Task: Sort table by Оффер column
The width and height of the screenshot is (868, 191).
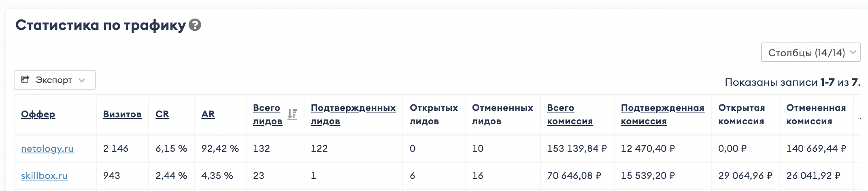Action: (x=38, y=115)
